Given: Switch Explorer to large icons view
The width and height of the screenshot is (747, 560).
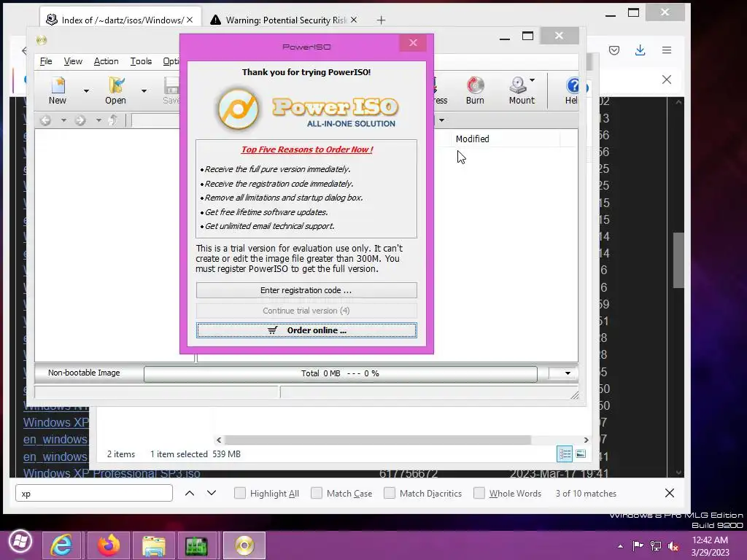Looking at the screenshot, I should coord(581,454).
